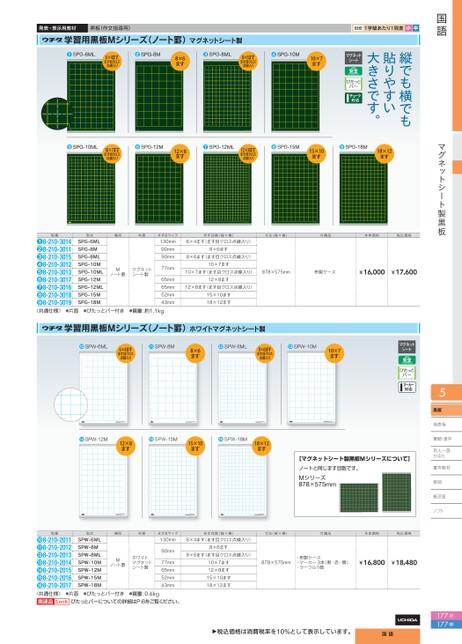Click the SPW-10M whiteboard thumbnail
The image size is (462, 644).
pos(312,388)
